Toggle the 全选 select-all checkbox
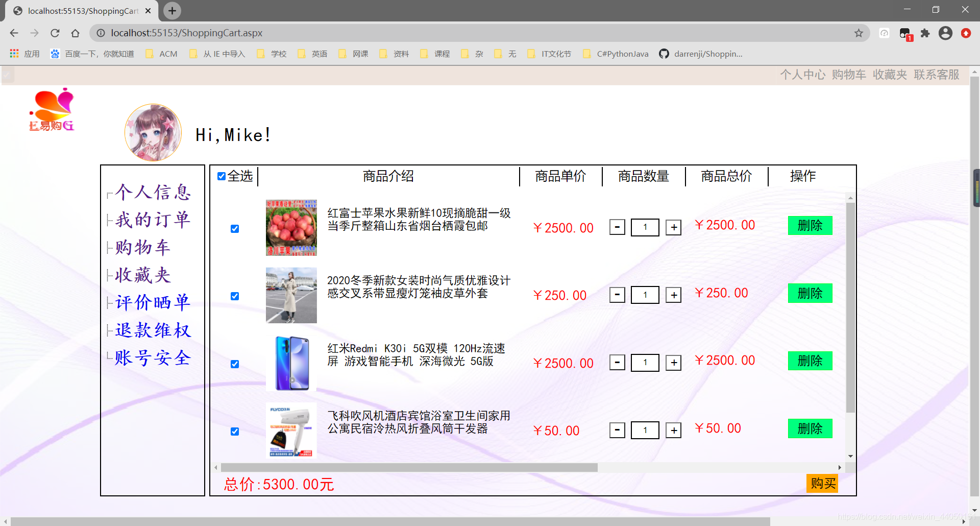Image resolution: width=980 pixels, height=526 pixels. [222, 176]
